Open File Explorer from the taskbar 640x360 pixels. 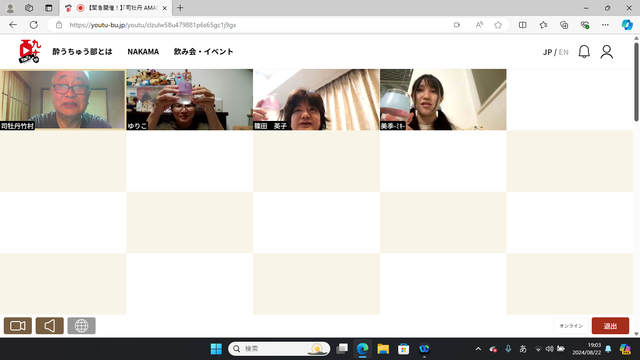coord(383,349)
